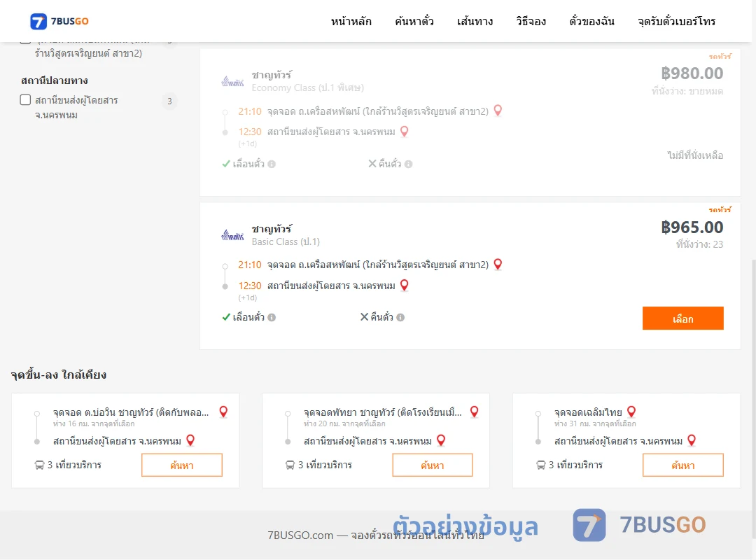The height and width of the screenshot is (560, 756).
Task: Click the 'ที่นั่งว่าง: 23' seat count
Action: click(699, 244)
